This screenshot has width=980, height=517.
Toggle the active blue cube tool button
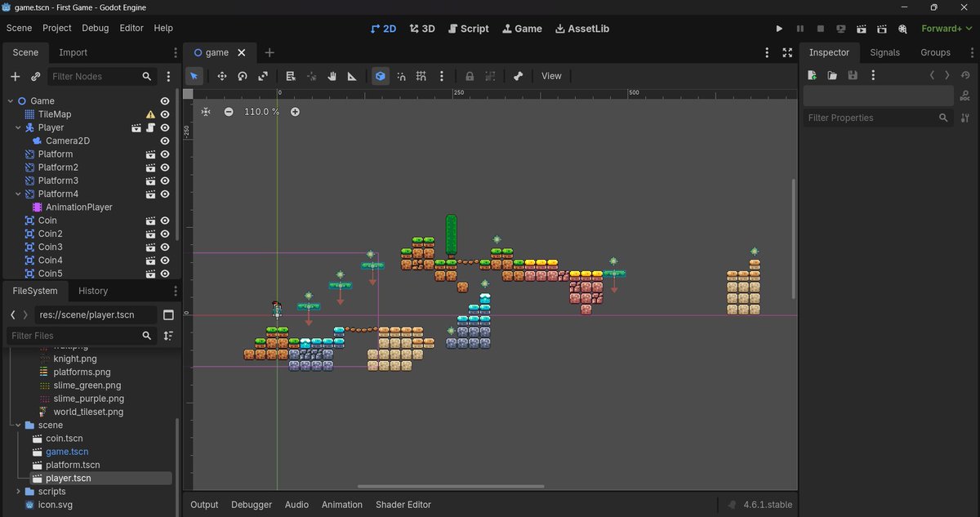pyautogui.click(x=380, y=76)
